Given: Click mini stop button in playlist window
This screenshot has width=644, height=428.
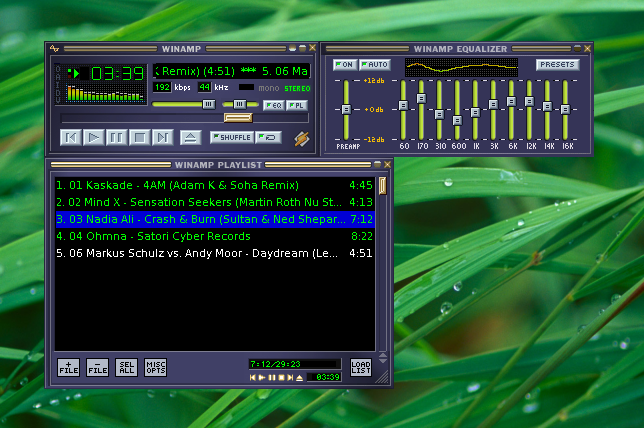Looking at the screenshot, I should click(x=281, y=377).
